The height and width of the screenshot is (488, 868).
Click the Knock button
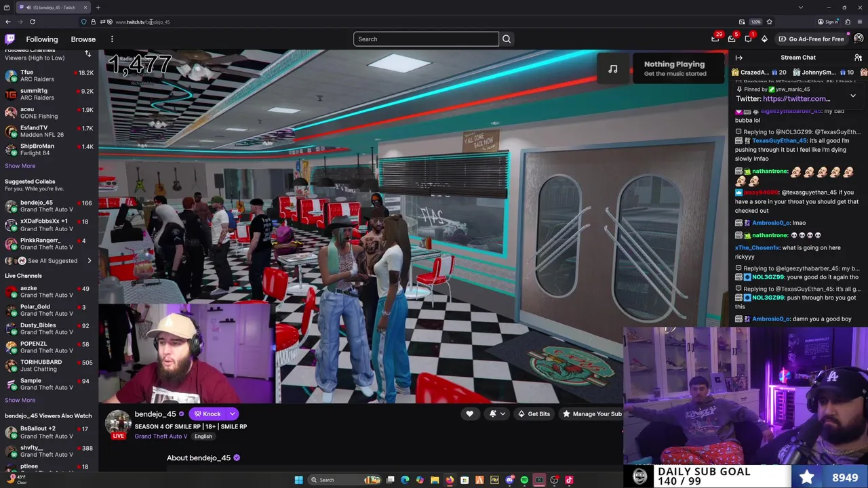[208, 413]
